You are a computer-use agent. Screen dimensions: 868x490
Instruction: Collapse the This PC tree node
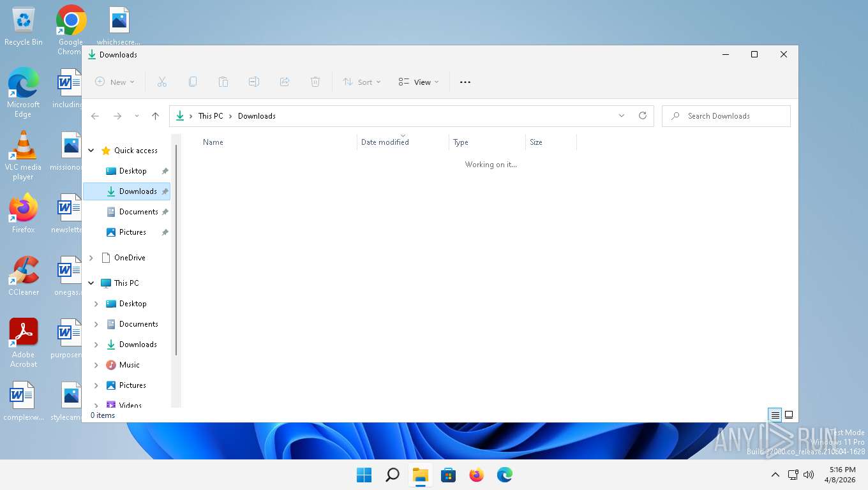[91, 283]
